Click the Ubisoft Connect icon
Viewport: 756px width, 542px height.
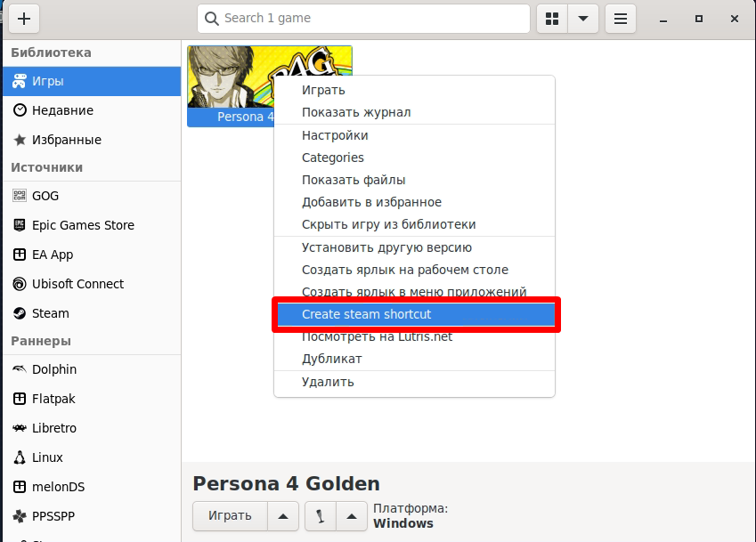pyautogui.click(x=20, y=284)
